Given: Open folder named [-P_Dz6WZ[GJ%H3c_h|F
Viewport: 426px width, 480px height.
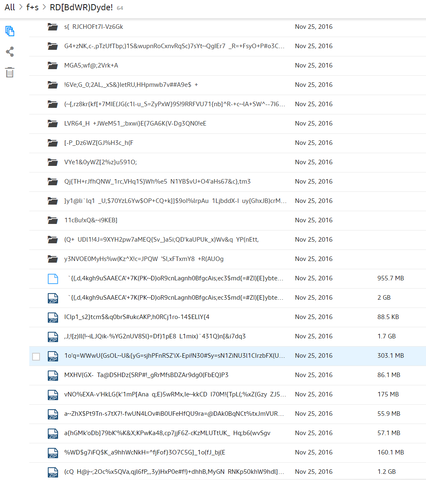Looking at the screenshot, I should 99,143.
